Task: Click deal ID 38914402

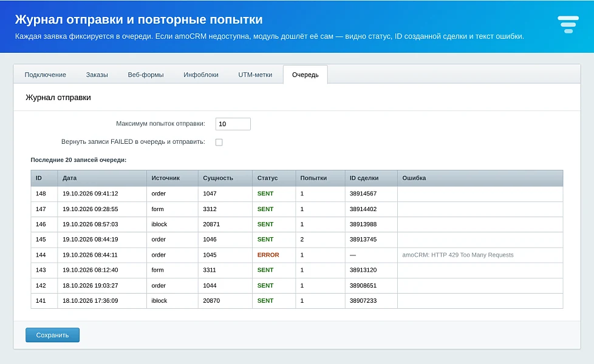Action: (363, 209)
